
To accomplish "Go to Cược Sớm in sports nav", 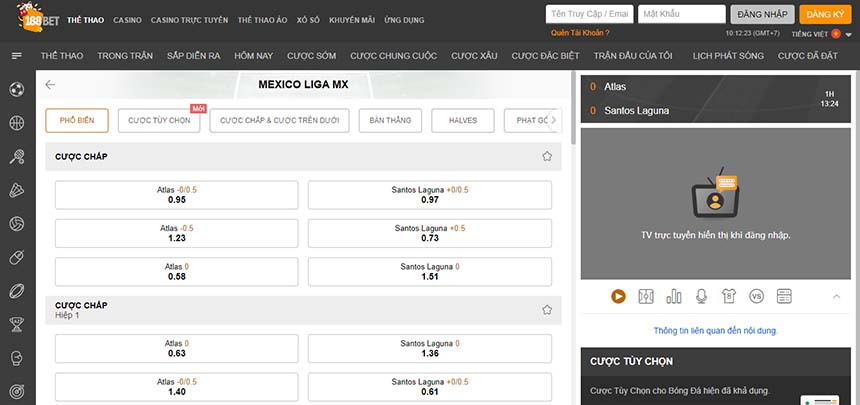I will pyautogui.click(x=312, y=56).
